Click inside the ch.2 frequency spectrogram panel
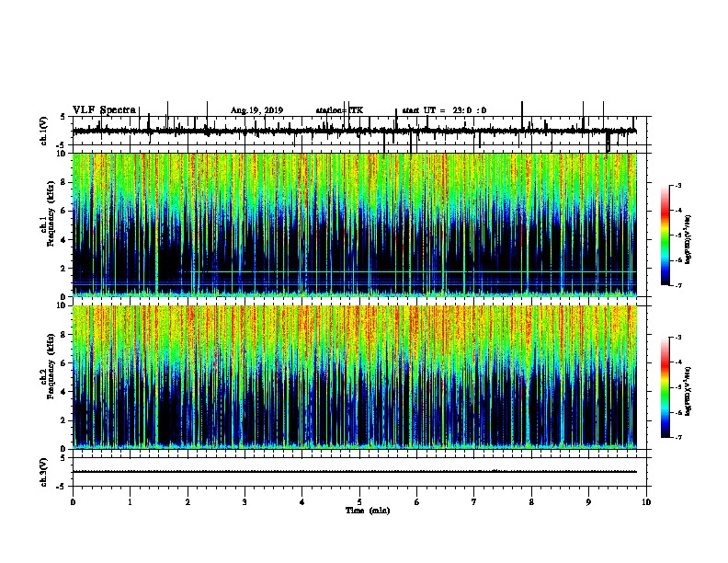Viewport: 728px width, 563px height. 355,377
